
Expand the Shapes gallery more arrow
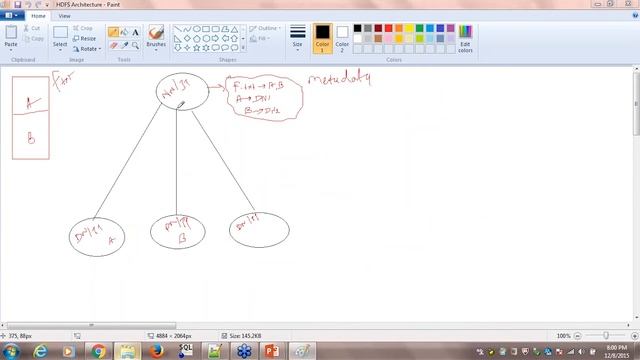243,48
